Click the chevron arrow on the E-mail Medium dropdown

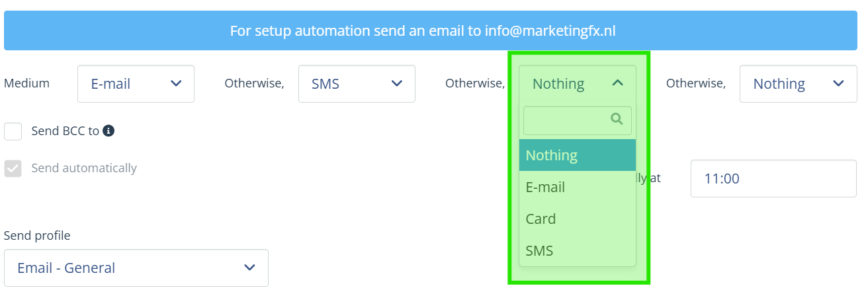tap(176, 83)
